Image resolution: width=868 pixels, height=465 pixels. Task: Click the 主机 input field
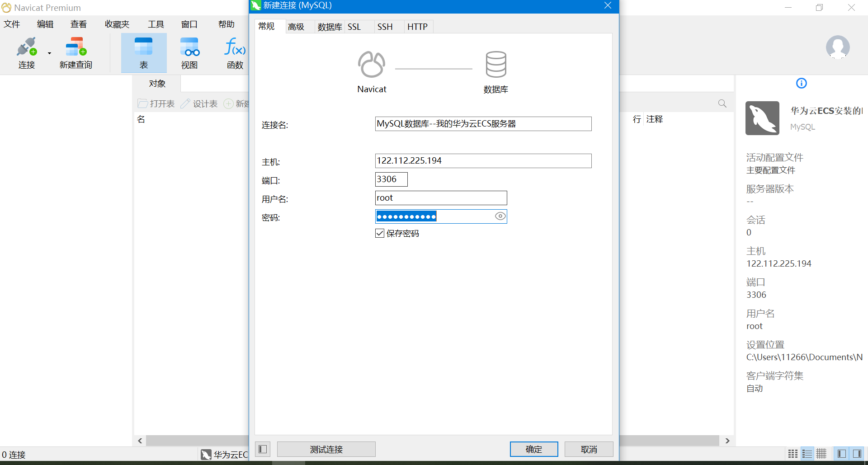(x=483, y=161)
